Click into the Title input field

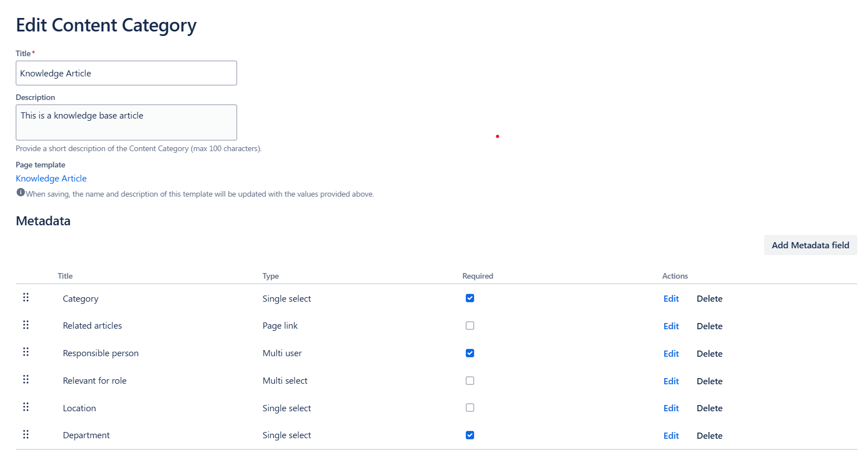[x=126, y=73]
